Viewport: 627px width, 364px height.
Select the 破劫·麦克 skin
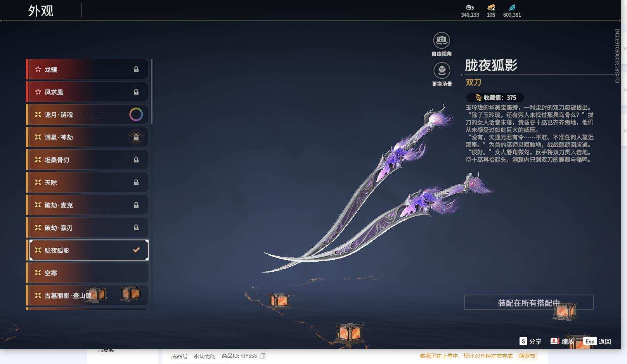pyautogui.click(x=87, y=205)
